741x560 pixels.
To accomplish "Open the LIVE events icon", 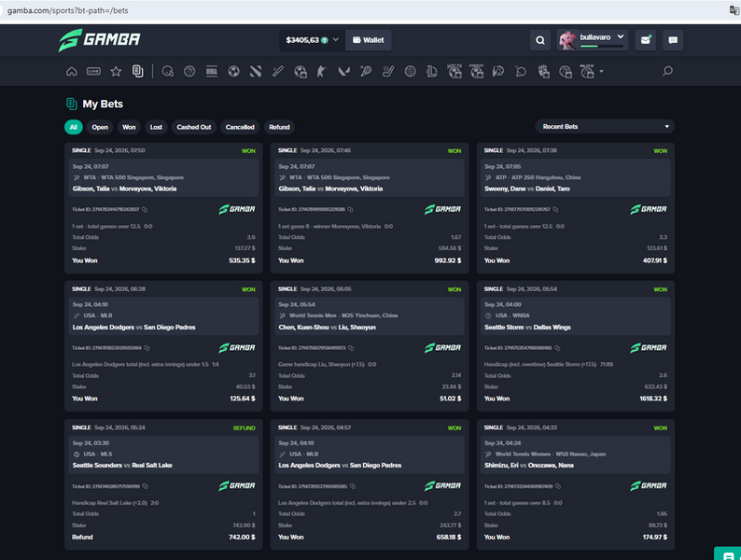I will (x=93, y=71).
